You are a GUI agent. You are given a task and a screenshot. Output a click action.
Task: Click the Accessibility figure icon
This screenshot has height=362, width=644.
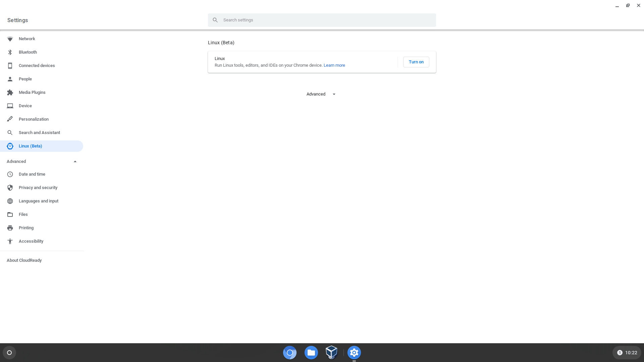coord(10,241)
